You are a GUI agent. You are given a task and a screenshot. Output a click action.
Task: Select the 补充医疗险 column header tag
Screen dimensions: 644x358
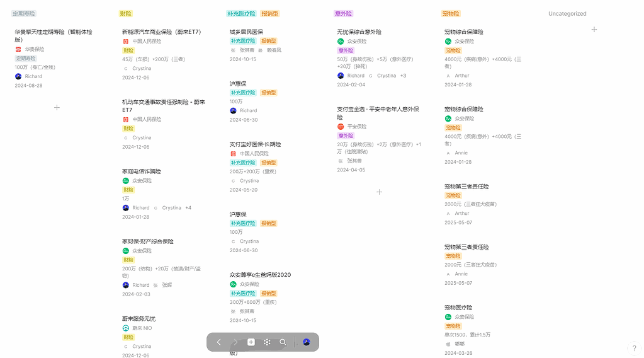(241, 14)
